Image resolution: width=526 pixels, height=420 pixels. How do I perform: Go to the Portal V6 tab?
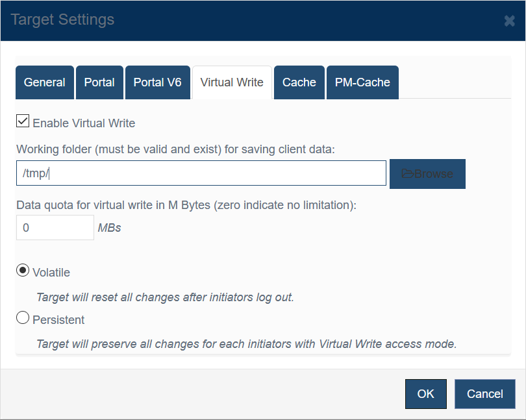[158, 82]
